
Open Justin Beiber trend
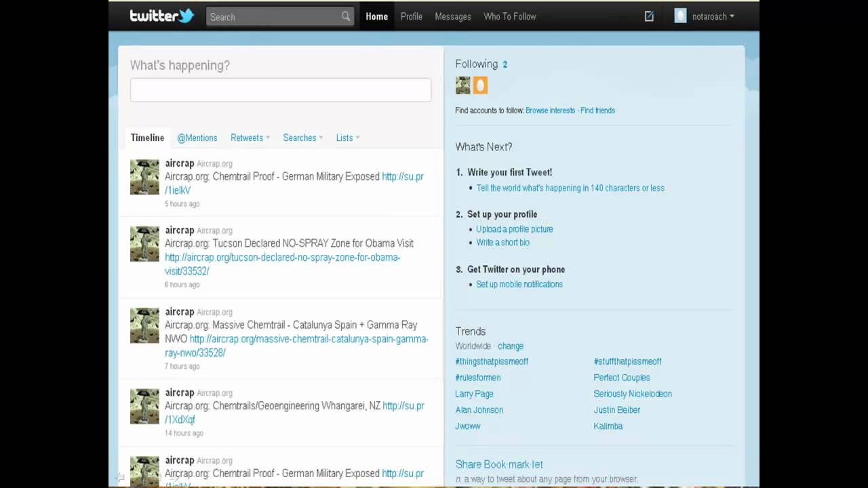(x=617, y=411)
